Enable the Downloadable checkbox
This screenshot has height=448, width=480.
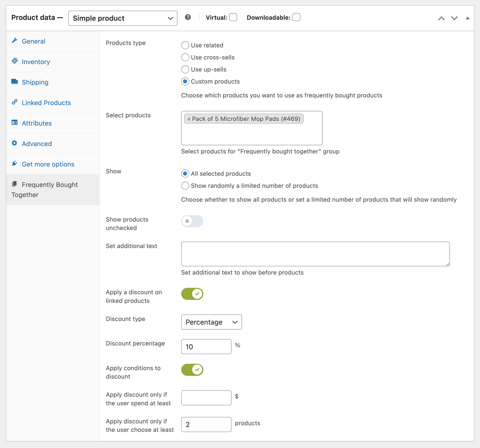pos(296,17)
